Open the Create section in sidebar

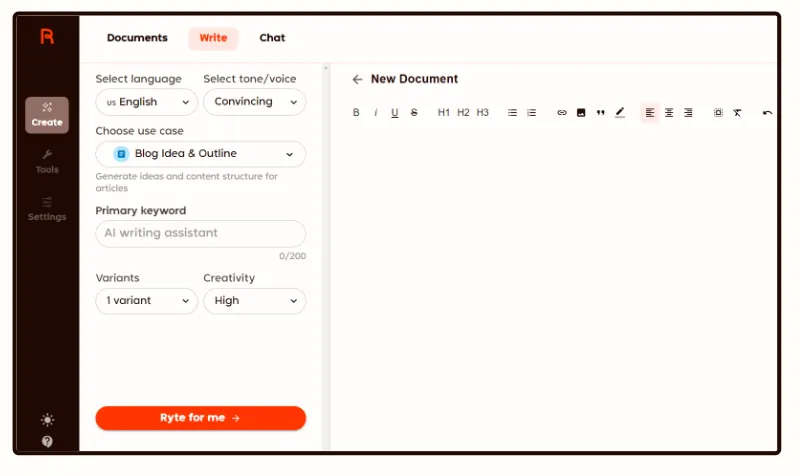pyautogui.click(x=47, y=115)
